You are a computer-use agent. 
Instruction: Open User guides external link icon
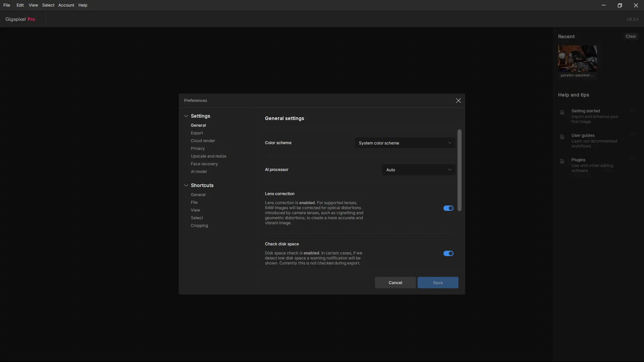[x=632, y=135]
